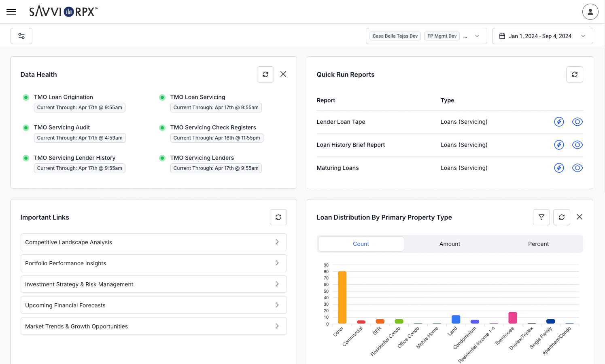605x364 pixels.
Task: Quick run the Maturing Loans report
Action: point(559,168)
